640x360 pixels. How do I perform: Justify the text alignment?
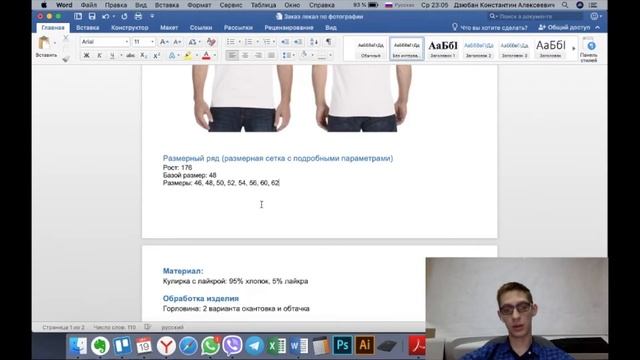click(x=271, y=56)
